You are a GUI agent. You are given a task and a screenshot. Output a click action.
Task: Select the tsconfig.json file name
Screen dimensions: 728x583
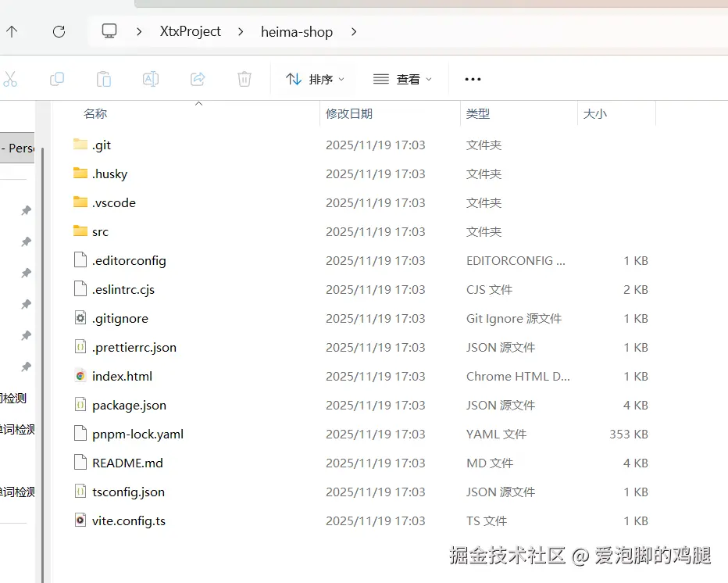[129, 492]
